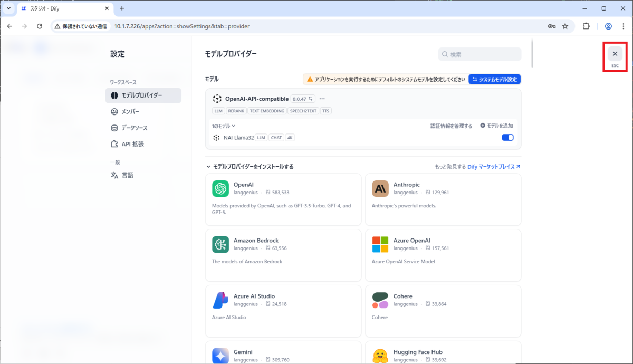
Task: Click the CHAT tag beside NAI Llama32
Action: tap(276, 138)
